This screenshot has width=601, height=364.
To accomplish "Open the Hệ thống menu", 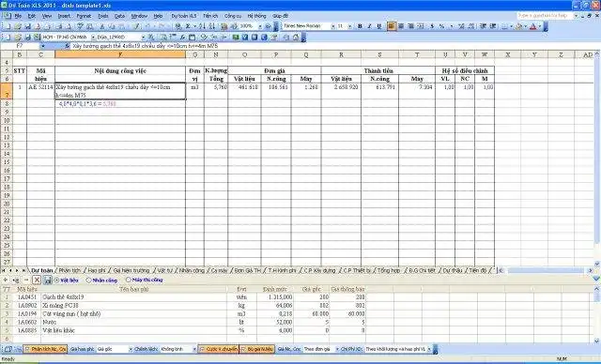I will coord(256,16).
